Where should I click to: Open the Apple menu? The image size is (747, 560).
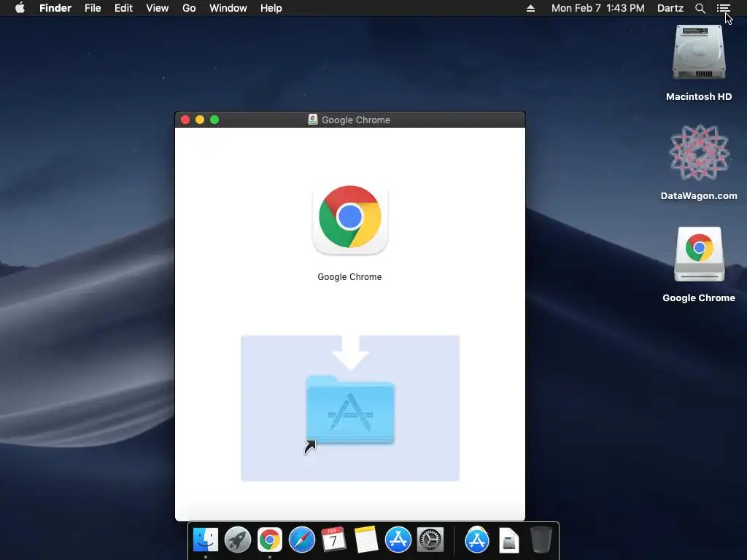point(20,8)
